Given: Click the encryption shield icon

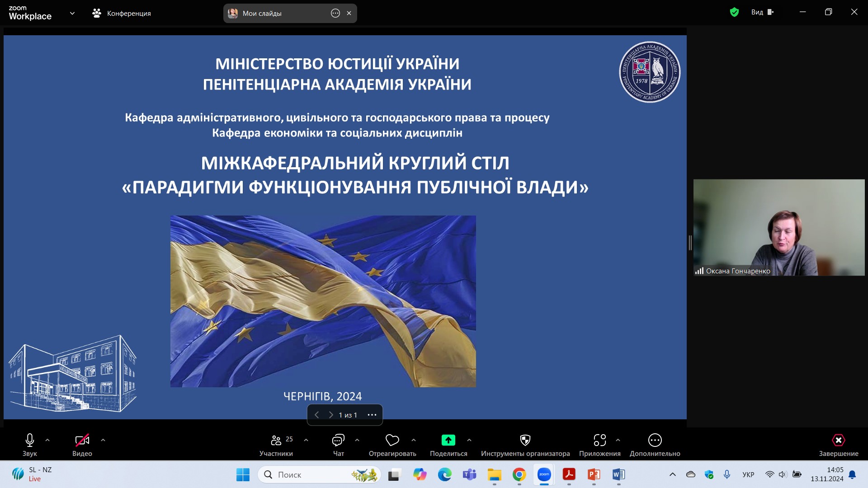Looking at the screenshot, I should (734, 12).
